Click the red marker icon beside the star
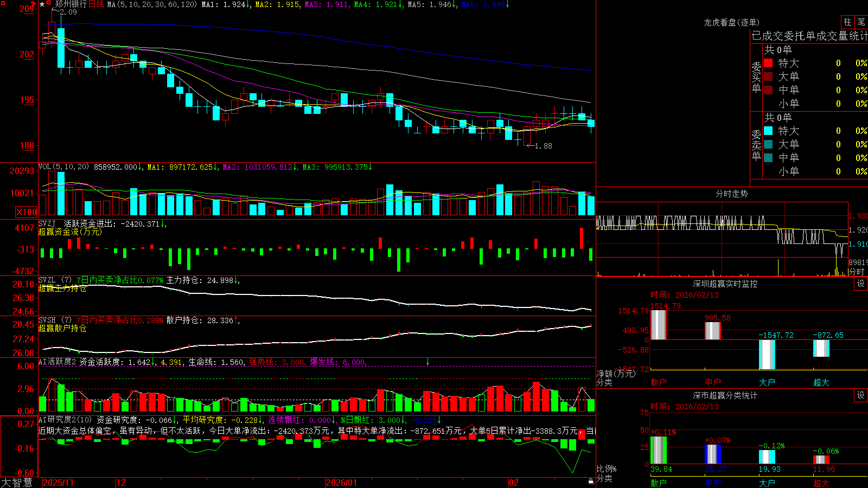This screenshot has height=488, width=868. coord(49,4)
